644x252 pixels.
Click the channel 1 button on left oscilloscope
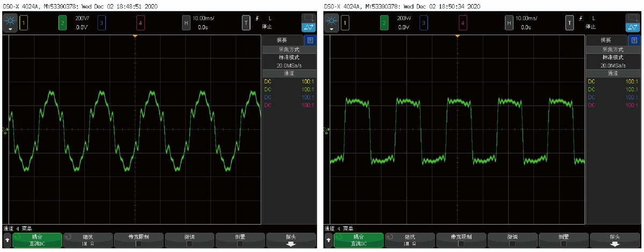[x=24, y=23]
